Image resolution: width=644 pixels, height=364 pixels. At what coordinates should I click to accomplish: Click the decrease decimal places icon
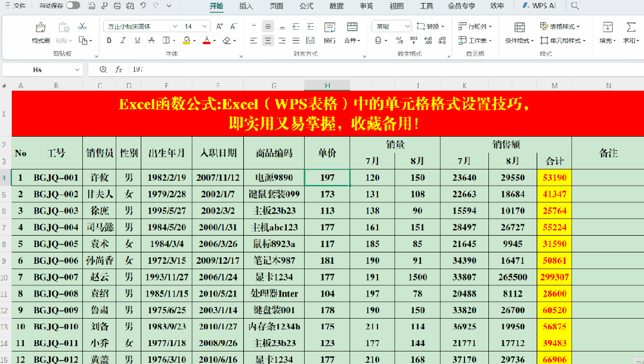(x=442, y=41)
